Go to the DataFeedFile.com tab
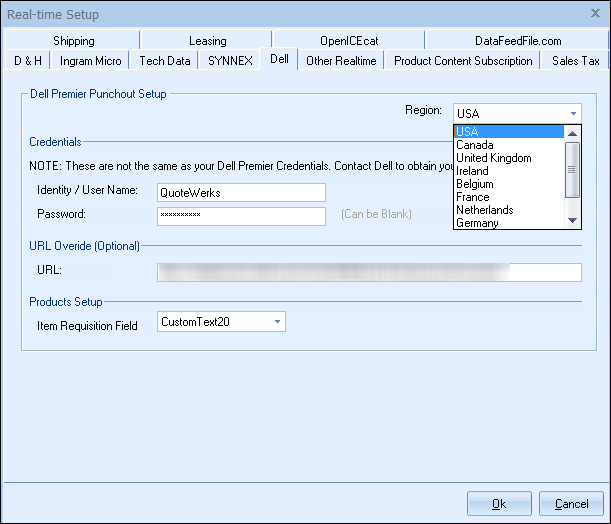This screenshot has height=524, width=611. point(517,41)
